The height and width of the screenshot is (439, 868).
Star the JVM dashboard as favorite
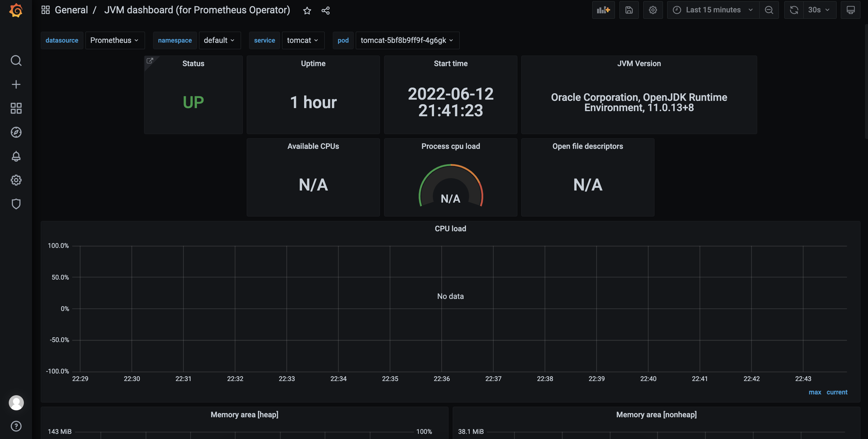coord(307,11)
